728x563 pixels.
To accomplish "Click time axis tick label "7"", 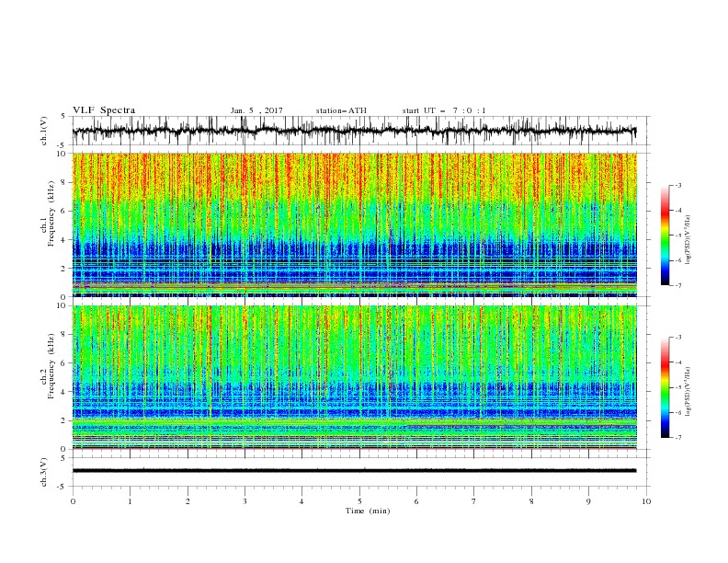I will pyautogui.click(x=474, y=501).
